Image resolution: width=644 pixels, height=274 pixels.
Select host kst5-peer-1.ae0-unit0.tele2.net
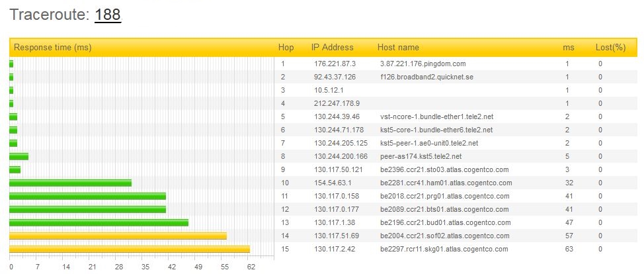point(429,143)
